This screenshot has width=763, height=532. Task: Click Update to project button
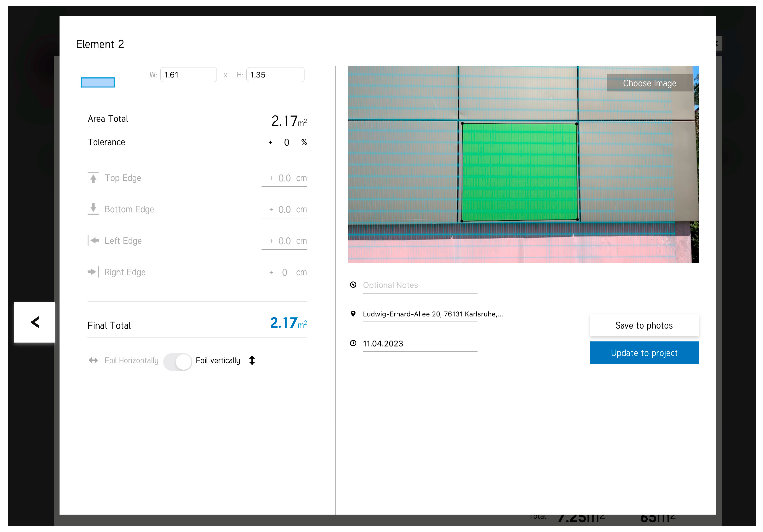tap(644, 353)
